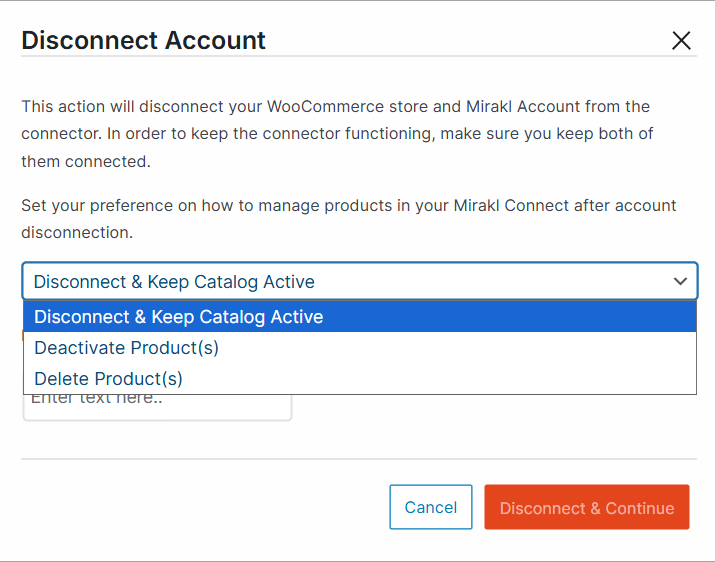This screenshot has height=562, width=715.
Task: Abort disconnection via the outlined Cancel button
Action: (x=430, y=507)
